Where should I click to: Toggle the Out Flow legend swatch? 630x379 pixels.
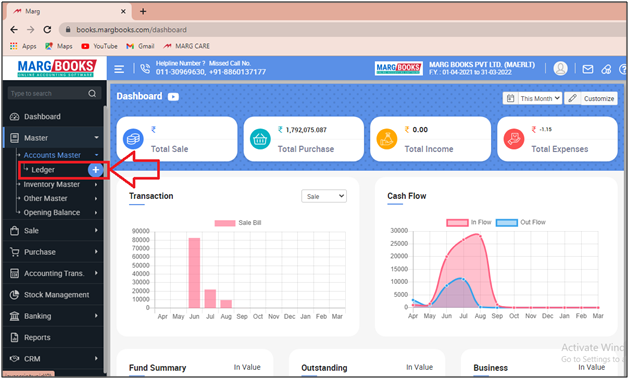click(506, 223)
